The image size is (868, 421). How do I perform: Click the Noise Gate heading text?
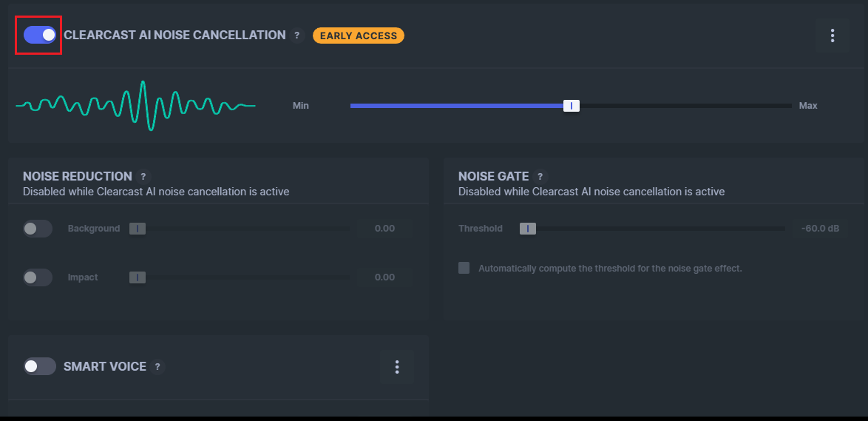click(494, 176)
